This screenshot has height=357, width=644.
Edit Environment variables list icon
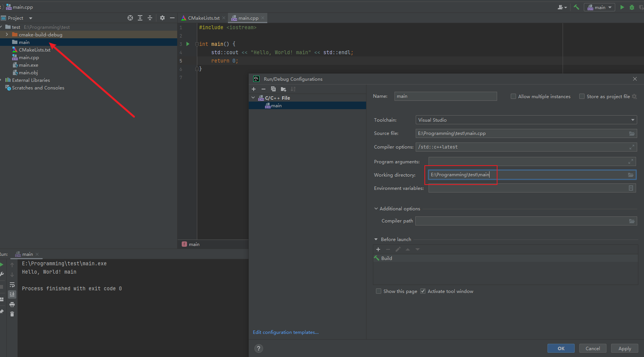tap(631, 188)
